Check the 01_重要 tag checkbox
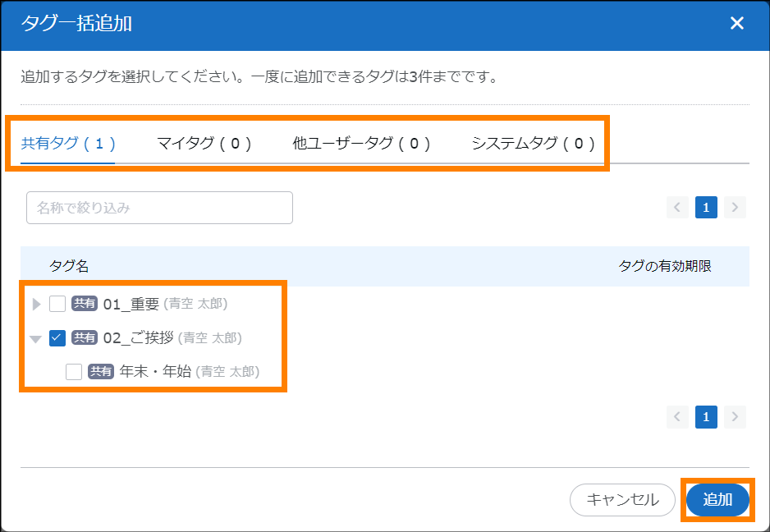 tap(57, 304)
